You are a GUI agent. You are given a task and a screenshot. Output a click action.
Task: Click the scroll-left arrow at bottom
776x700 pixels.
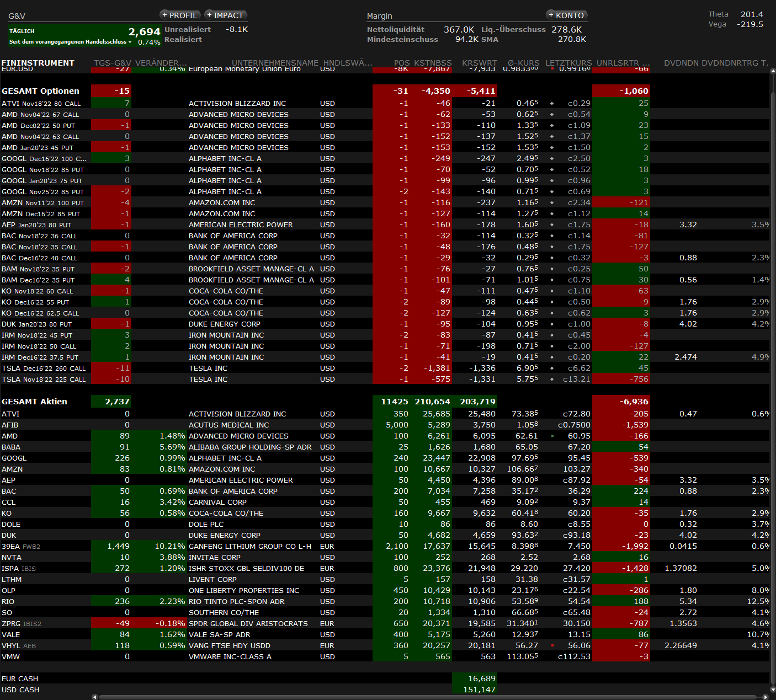(95, 697)
